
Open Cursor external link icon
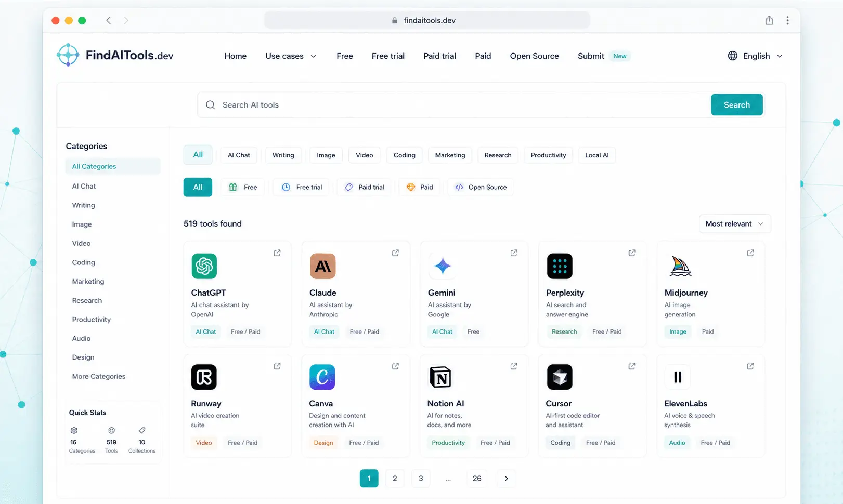click(x=632, y=366)
